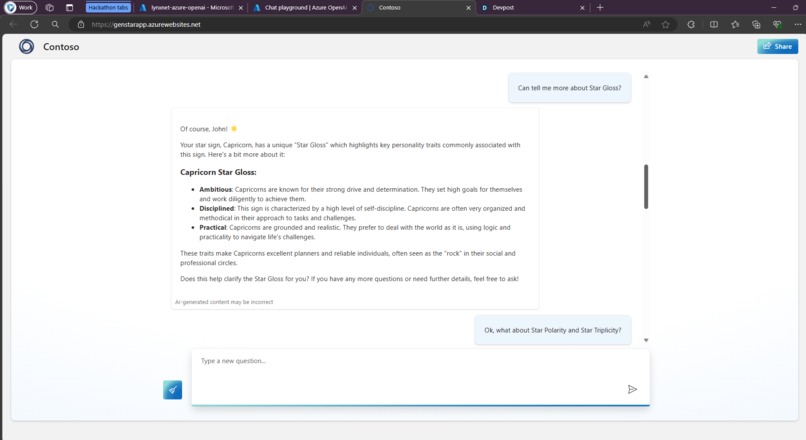The height and width of the screenshot is (440, 806).
Task: Close the lynxnet-azure-openai tab
Action: [241, 8]
